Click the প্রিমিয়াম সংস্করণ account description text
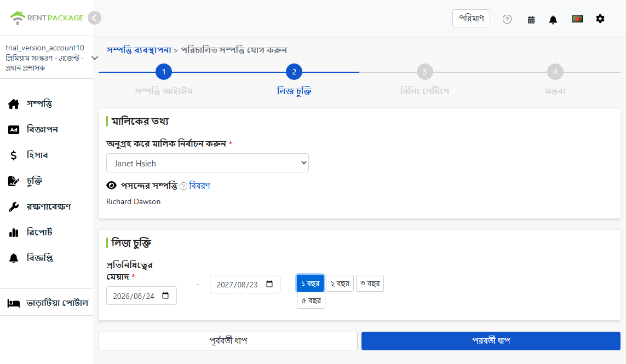The image size is (626, 364). coord(44,63)
